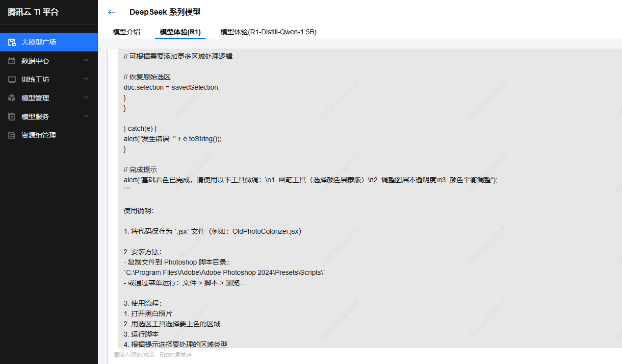622x364 pixels.
Task: Expand the 数据中心 submenu chevron
Action: coord(86,60)
